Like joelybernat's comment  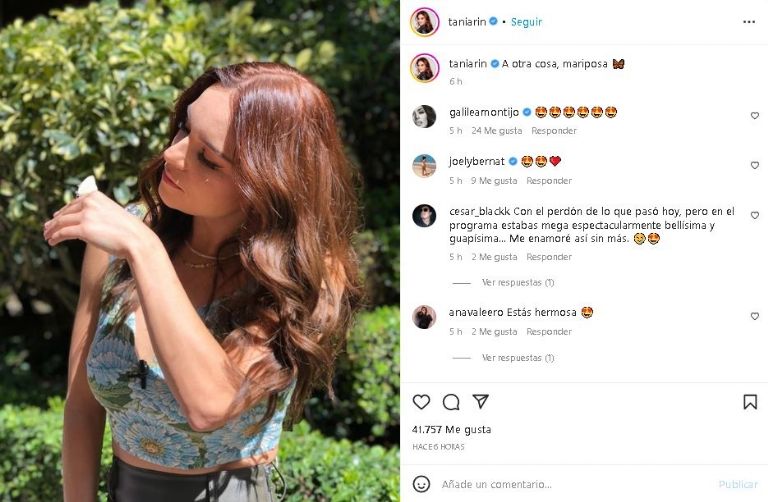click(754, 166)
